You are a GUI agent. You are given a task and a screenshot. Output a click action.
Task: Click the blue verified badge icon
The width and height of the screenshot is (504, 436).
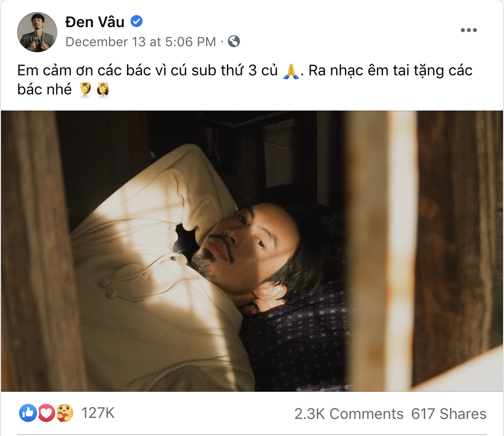137,21
